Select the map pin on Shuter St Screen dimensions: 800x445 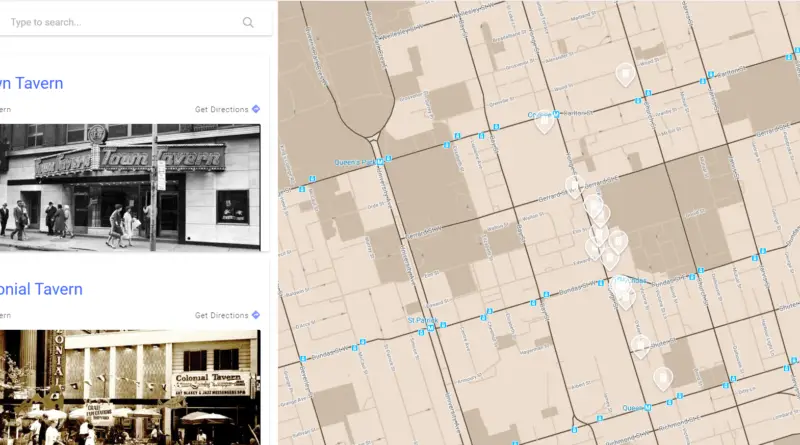pyautogui.click(x=640, y=347)
